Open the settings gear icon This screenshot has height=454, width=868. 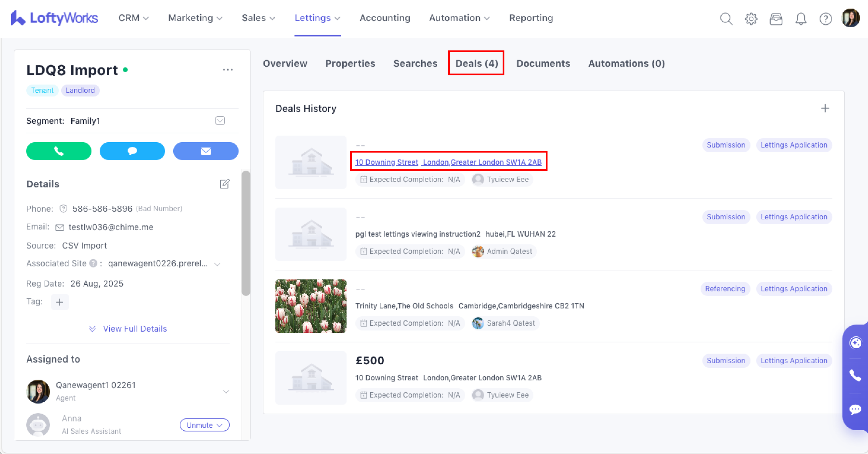[751, 19]
